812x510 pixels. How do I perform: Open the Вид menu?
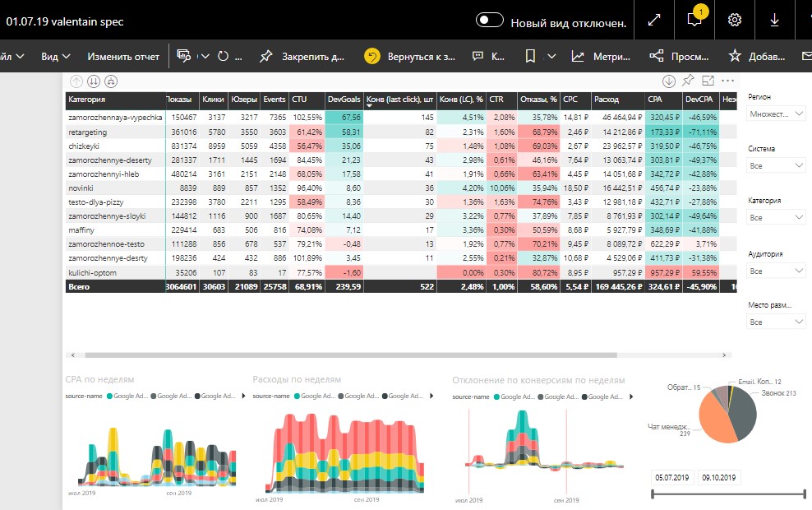(x=55, y=57)
